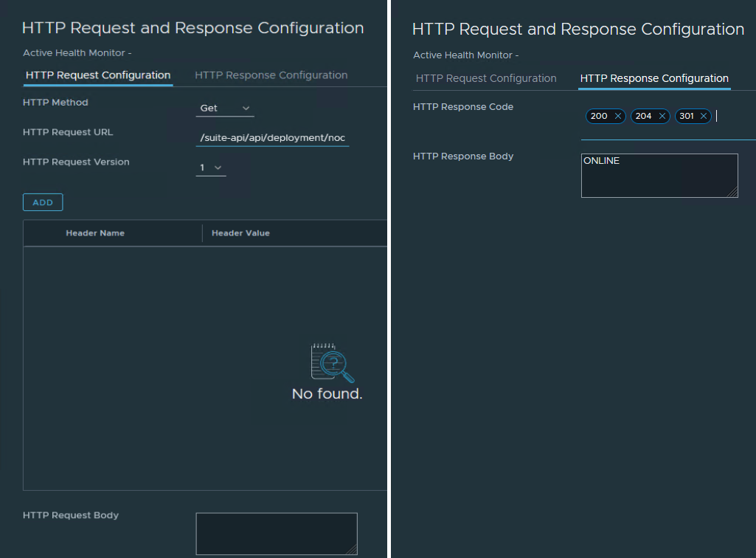The image size is (756, 558).
Task: Remove the 200 response code chip
Action: (x=617, y=116)
